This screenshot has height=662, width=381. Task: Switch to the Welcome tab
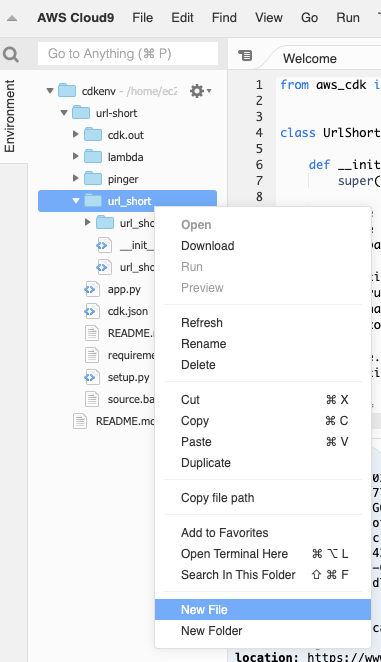coord(310,58)
